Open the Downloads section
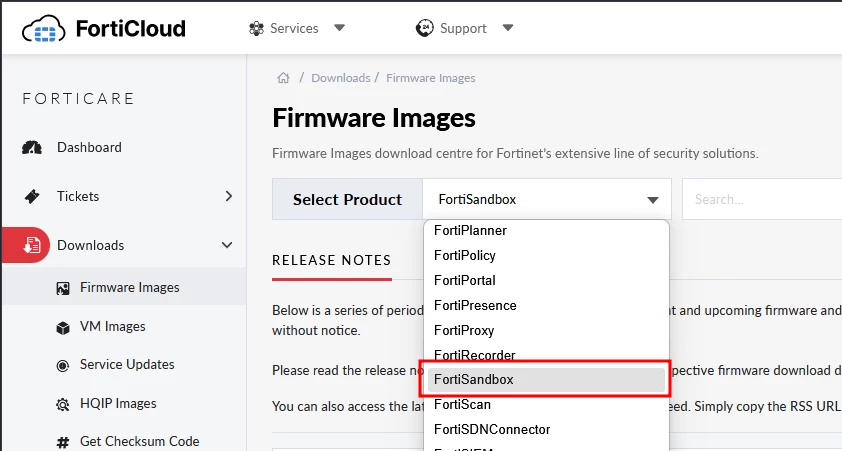 [x=90, y=245]
